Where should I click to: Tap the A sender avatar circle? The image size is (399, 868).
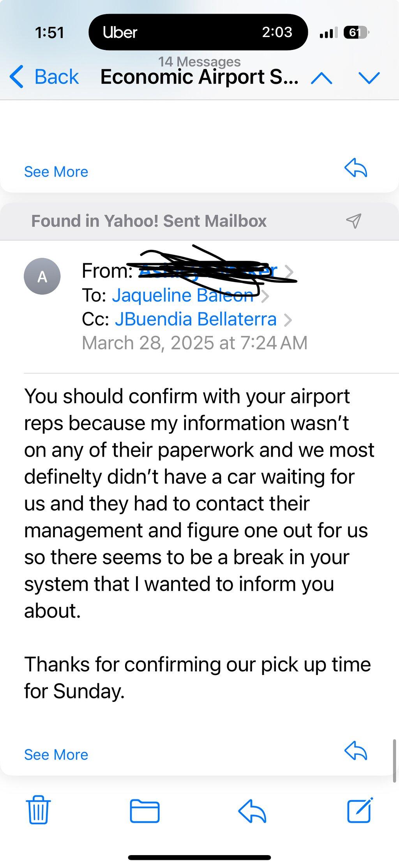click(x=42, y=276)
